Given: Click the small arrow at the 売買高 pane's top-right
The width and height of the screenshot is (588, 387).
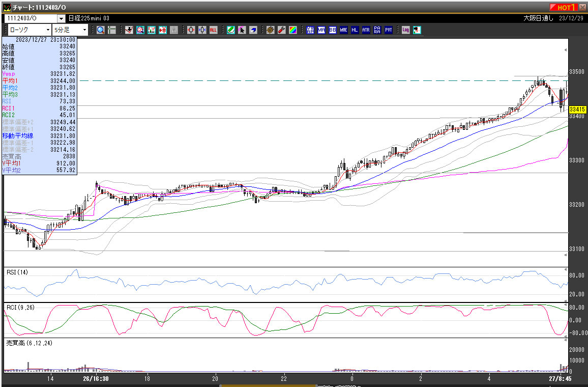Looking at the screenshot, I should pyautogui.click(x=566, y=341).
